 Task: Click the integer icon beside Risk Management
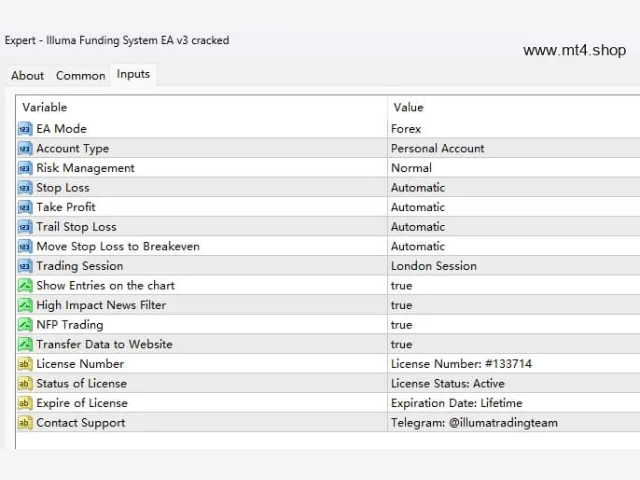[25, 168]
